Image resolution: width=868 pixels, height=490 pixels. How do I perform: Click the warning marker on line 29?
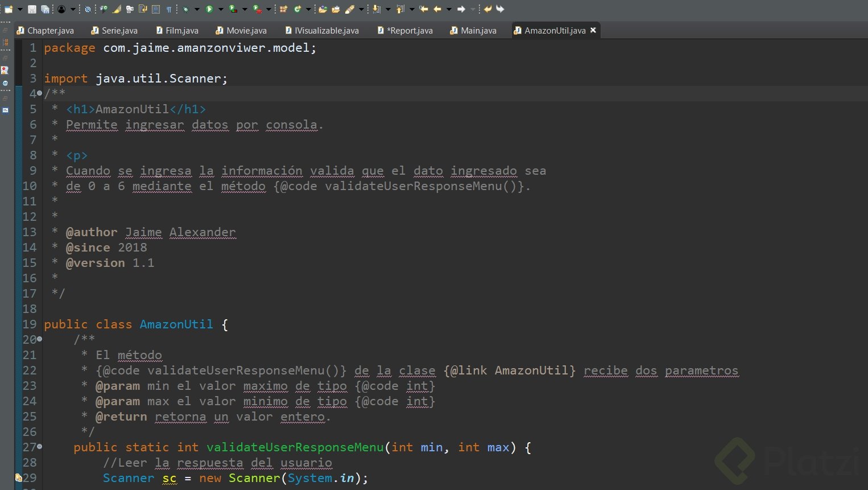(18, 477)
